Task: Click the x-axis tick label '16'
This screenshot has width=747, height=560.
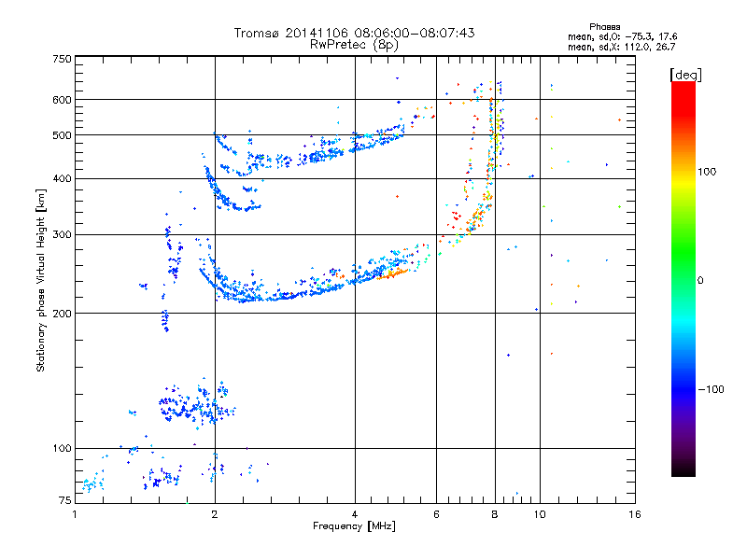Action: click(635, 514)
